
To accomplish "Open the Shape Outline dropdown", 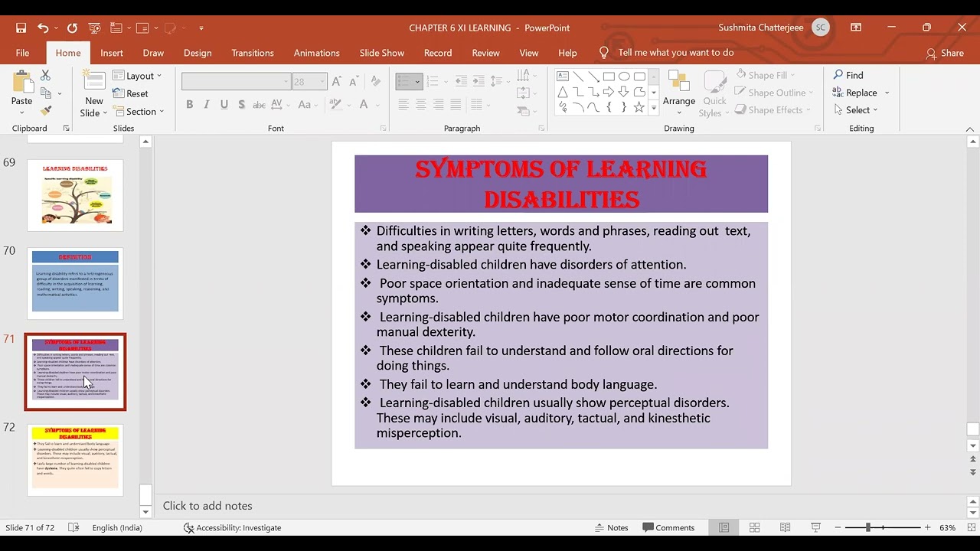I will click(x=773, y=93).
